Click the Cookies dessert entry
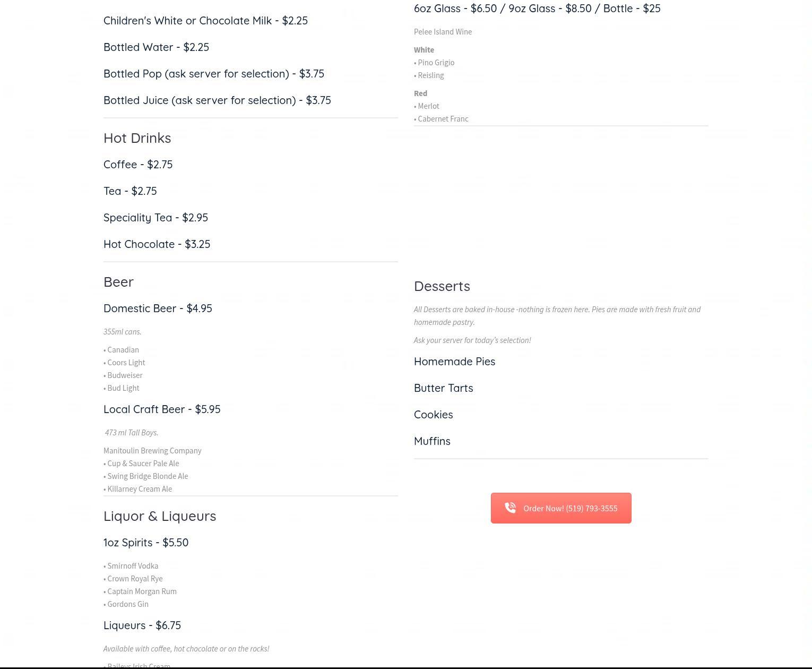Screen dimensions: 812x669 point(433,415)
